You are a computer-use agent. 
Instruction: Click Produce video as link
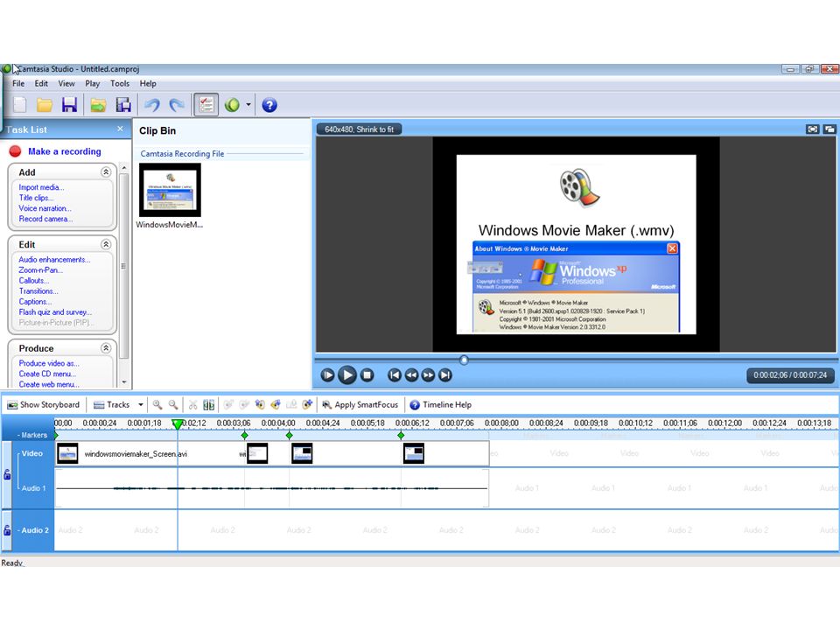point(49,363)
